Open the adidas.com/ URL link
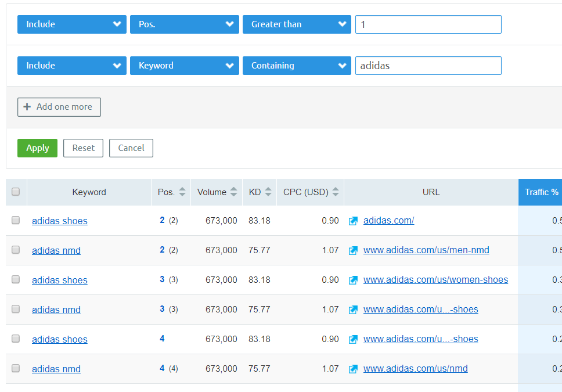Viewport: 562px width, 392px height. (388, 221)
